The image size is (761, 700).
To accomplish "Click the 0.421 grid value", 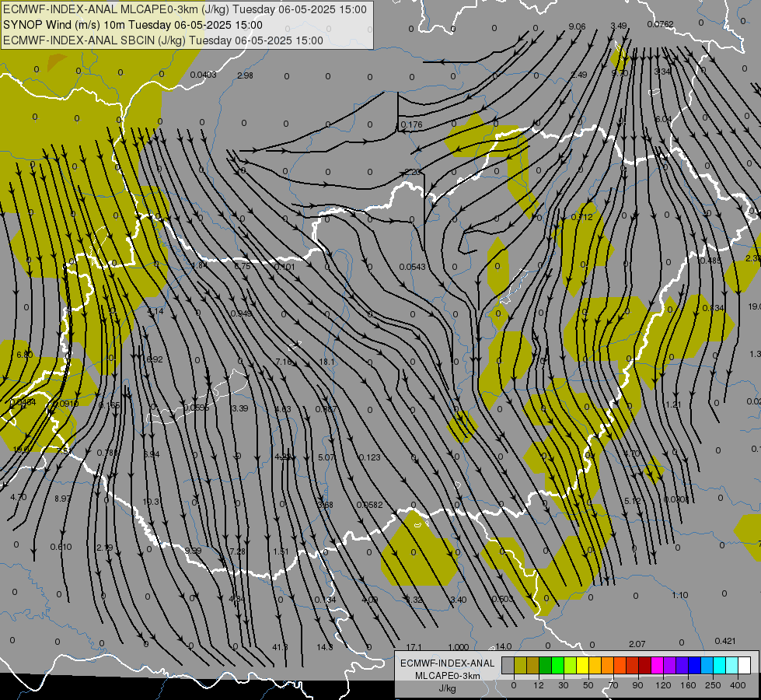I will pyautogui.click(x=725, y=641).
